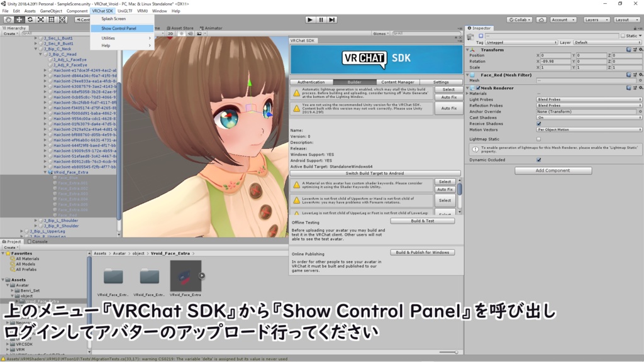Select the Hand tool in the toolbar
The height and width of the screenshot is (362, 644).
point(8,19)
